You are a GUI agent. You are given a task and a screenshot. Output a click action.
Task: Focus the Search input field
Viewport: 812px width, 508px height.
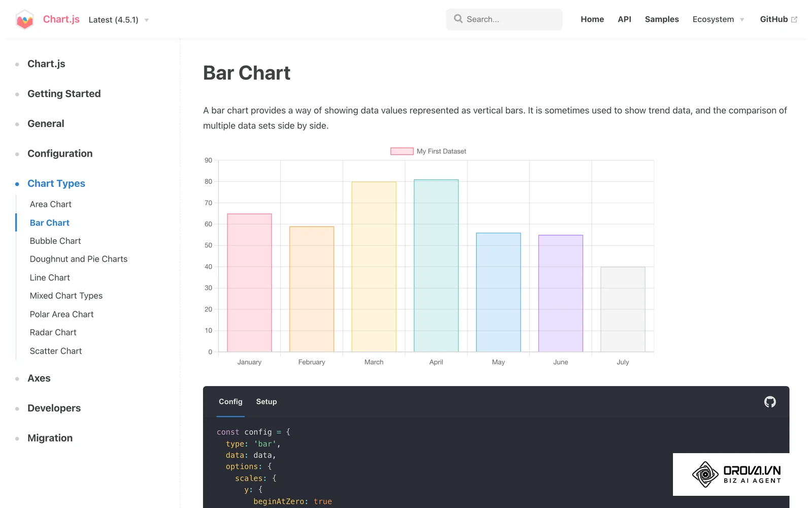coord(504,19)
